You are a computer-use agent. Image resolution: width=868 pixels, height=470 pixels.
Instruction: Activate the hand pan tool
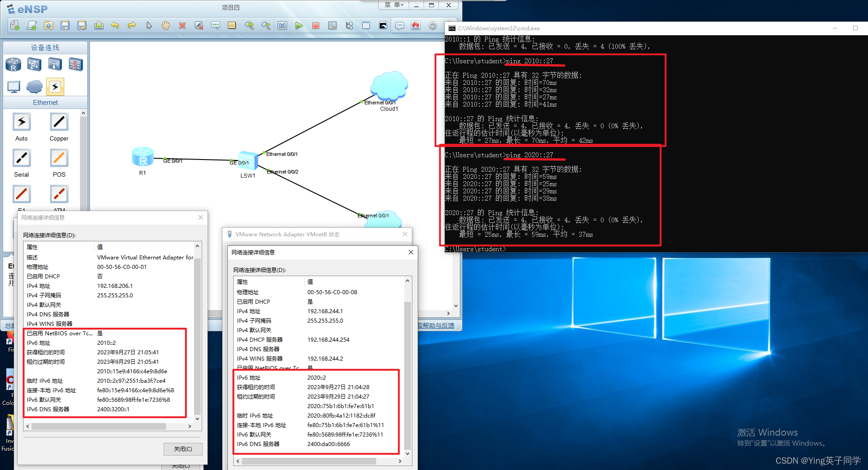point(165,25)
